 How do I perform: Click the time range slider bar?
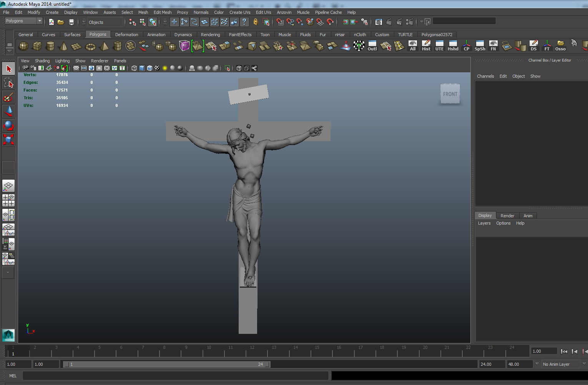tap(166, 364)
